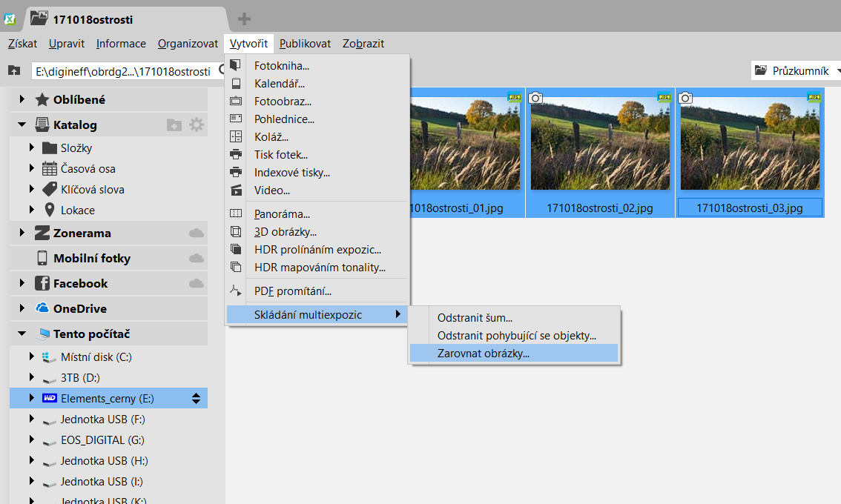841x504 pixels.
Task: Select Koláž from the menu
Action: click(x=317, y=136)
